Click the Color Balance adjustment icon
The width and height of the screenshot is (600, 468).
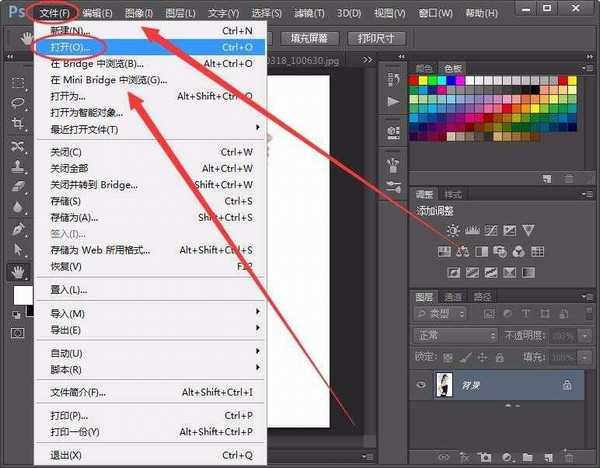point(462,250)
